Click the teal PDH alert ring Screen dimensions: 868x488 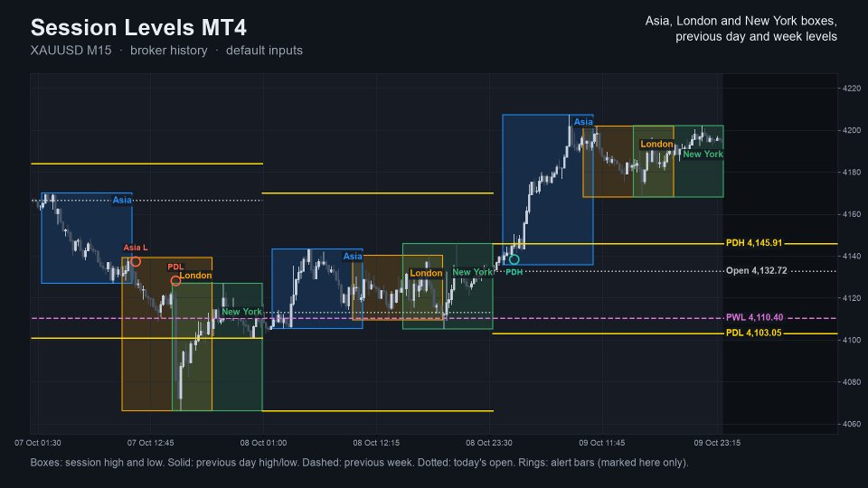[x=514, y=259]
